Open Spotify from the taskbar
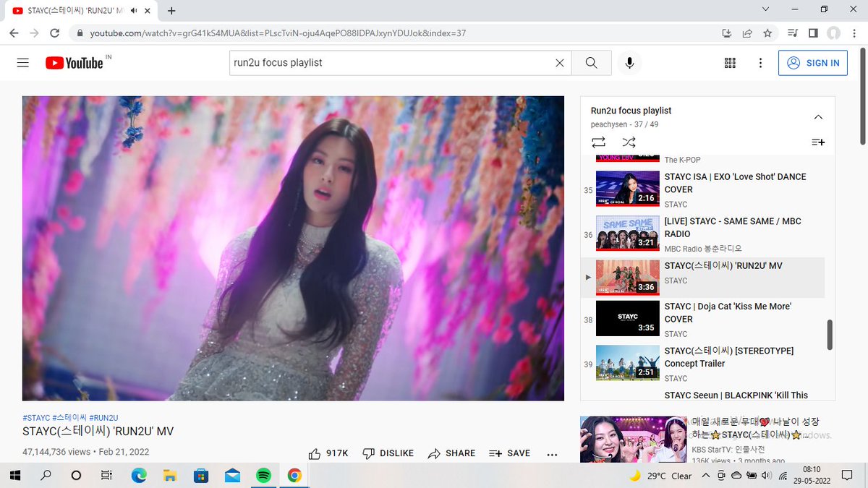This screenshot has width=868, height=488. coord(263,475)
